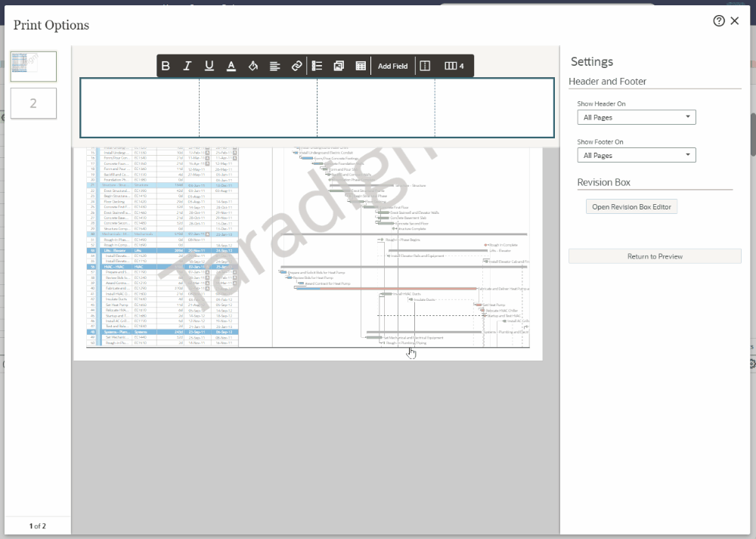
Task: Toggle the column divider lines icon
Action: tap(425, 66)
